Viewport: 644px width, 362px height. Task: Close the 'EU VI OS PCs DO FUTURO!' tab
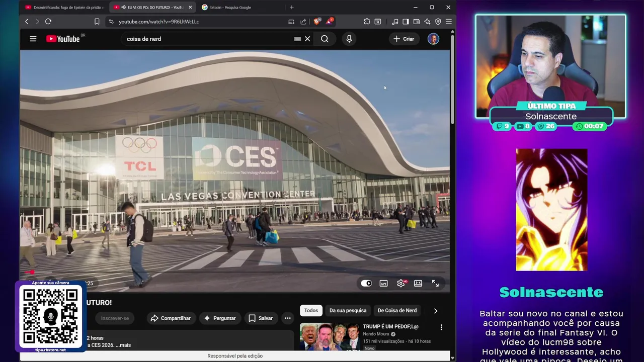[x=190, y=7]
